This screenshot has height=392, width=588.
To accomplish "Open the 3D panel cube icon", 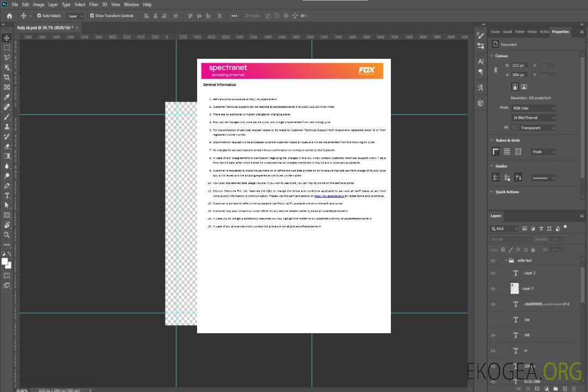I will point(480,103).
